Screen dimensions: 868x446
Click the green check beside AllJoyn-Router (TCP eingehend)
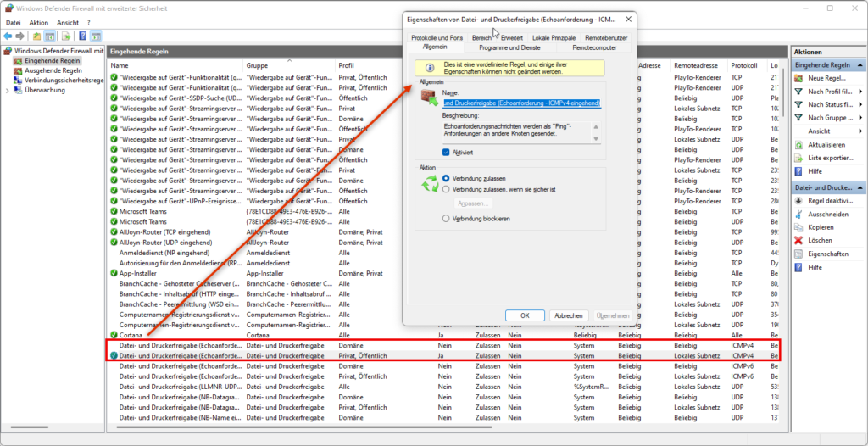114,232
